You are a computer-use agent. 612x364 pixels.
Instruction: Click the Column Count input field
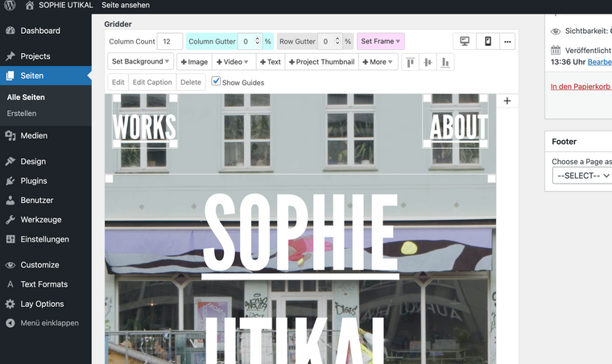click(x=169, y=41)
